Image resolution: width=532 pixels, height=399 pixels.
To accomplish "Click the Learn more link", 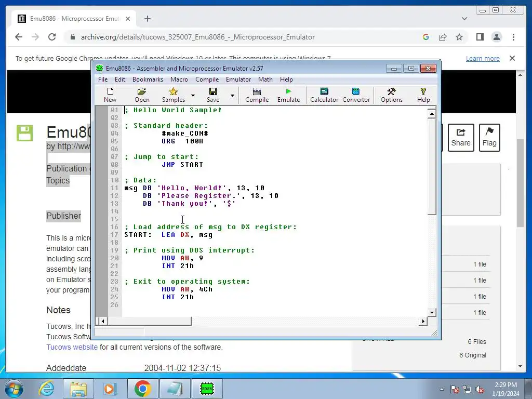I will 483,58.
